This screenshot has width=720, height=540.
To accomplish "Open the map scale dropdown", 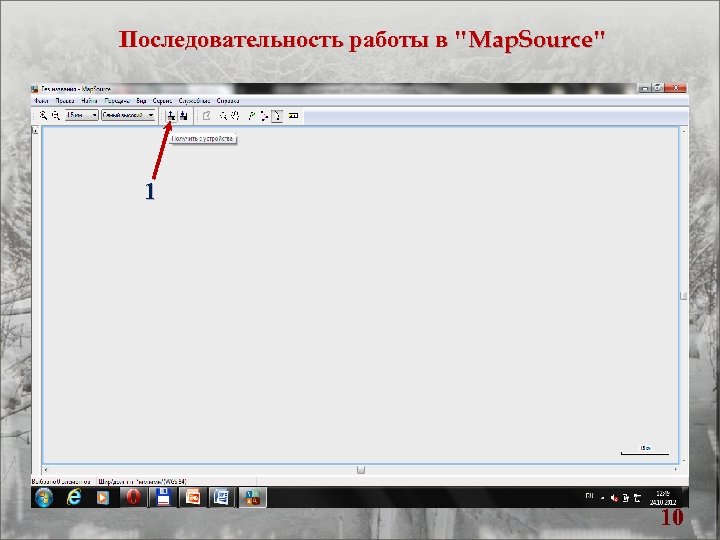I will click(81, 115).
